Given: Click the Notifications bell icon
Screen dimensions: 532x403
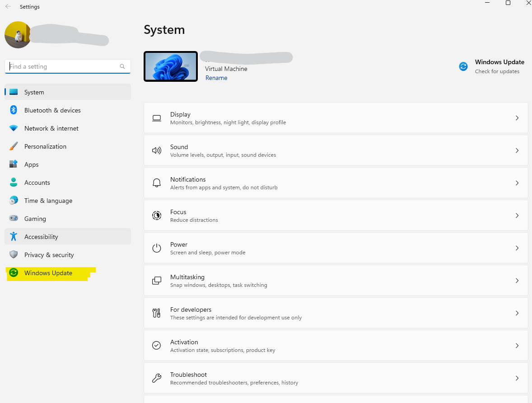Looking at the screenshot, I should pyautogui.click(x=157, y=183).
